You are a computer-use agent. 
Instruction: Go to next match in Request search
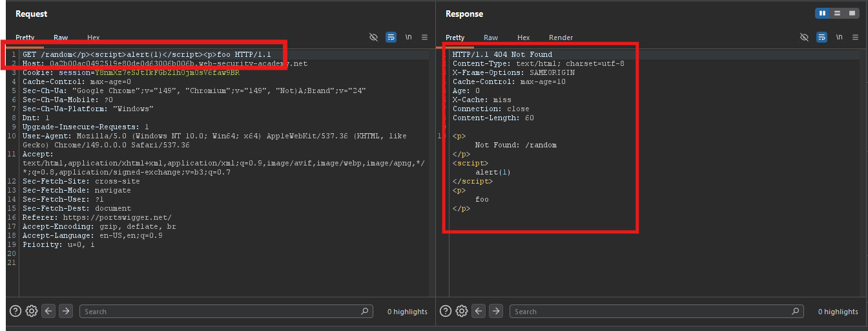point(66,311)
